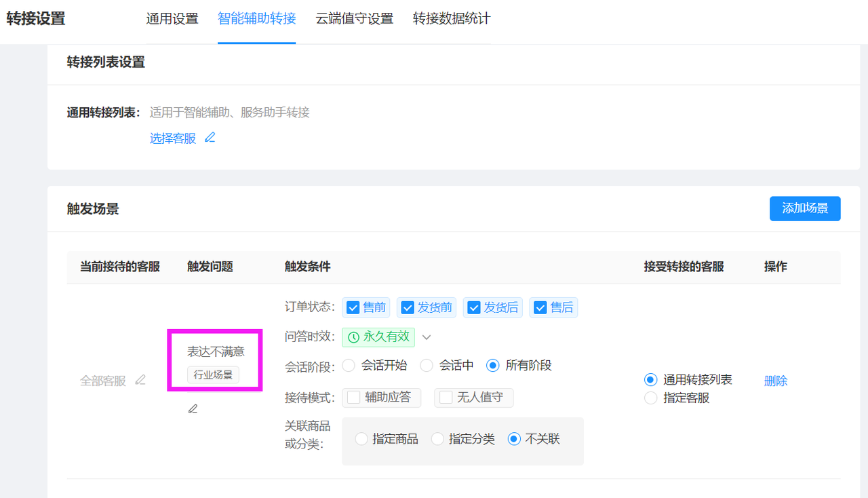The width and height of the screenshot is (868, 498).
Task: Open the 云端值守设置 tab
Action: pyautogui.click(x=355, y=18)
